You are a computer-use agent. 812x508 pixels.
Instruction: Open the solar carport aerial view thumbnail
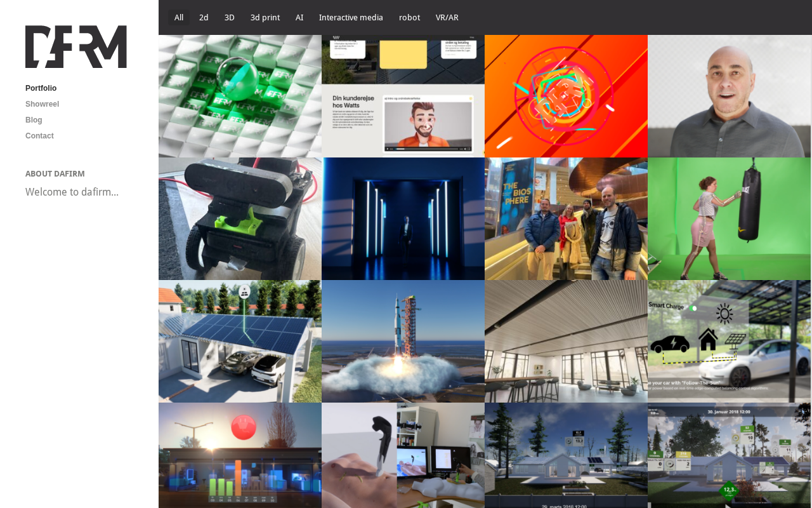point(240,341)
